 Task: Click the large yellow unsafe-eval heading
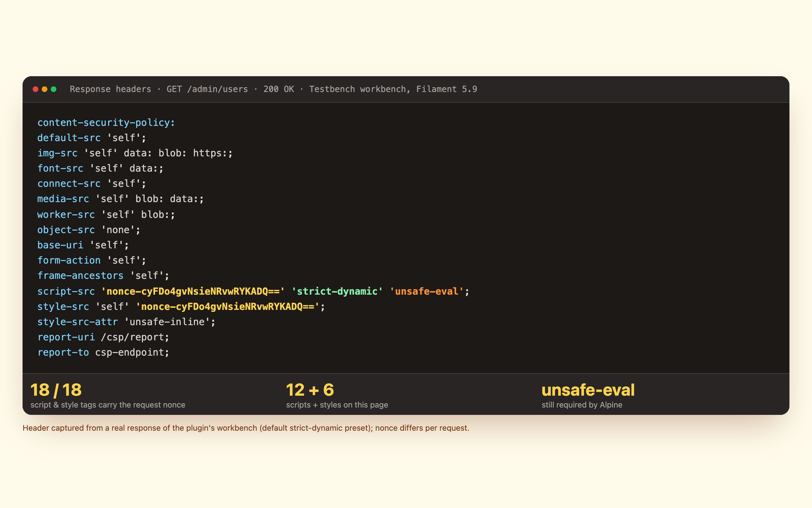click(x=588, y=390)
